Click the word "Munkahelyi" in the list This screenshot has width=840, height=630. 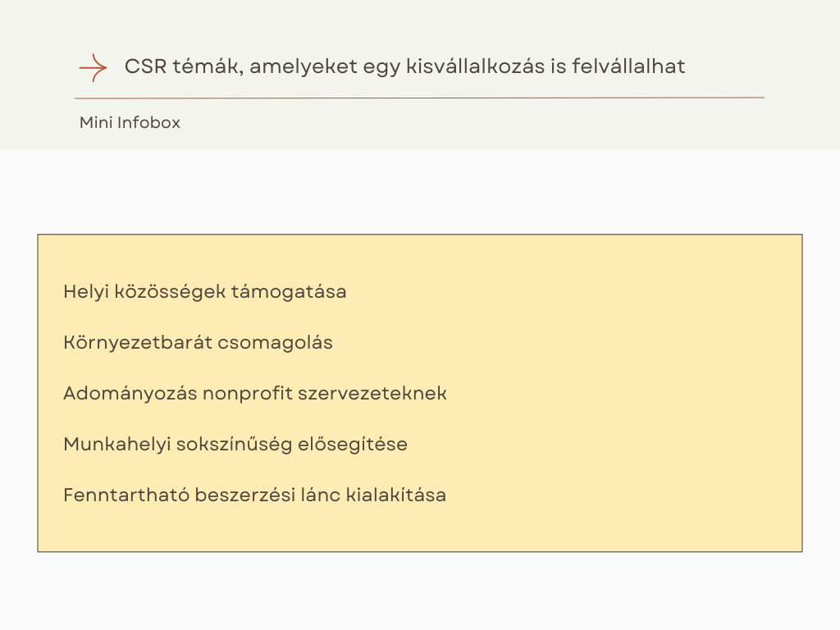click(110, 445)
